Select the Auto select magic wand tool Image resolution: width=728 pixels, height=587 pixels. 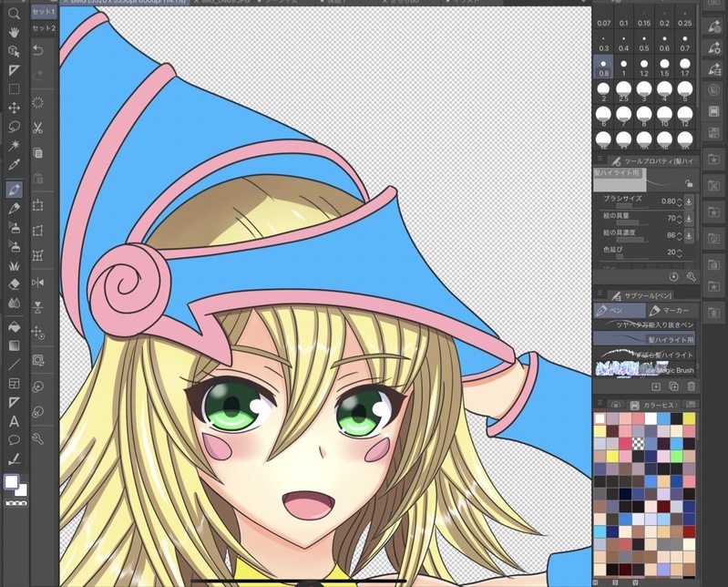point(14,145)
